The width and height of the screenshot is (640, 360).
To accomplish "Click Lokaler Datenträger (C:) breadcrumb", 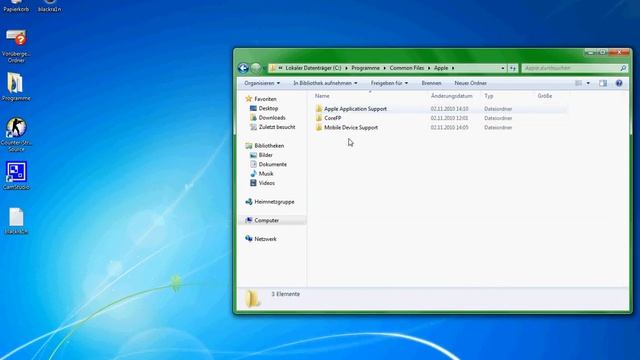I will click(313, 68).
